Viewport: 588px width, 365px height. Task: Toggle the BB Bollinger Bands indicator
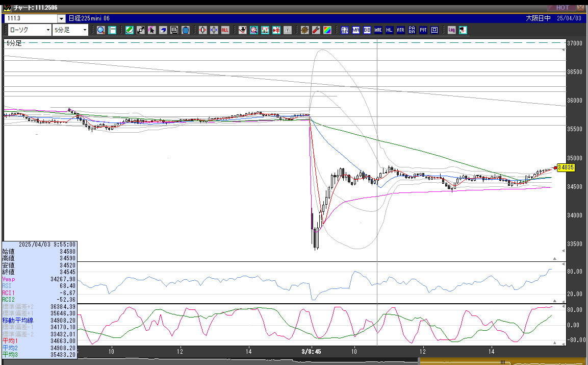tap(367, 30)
